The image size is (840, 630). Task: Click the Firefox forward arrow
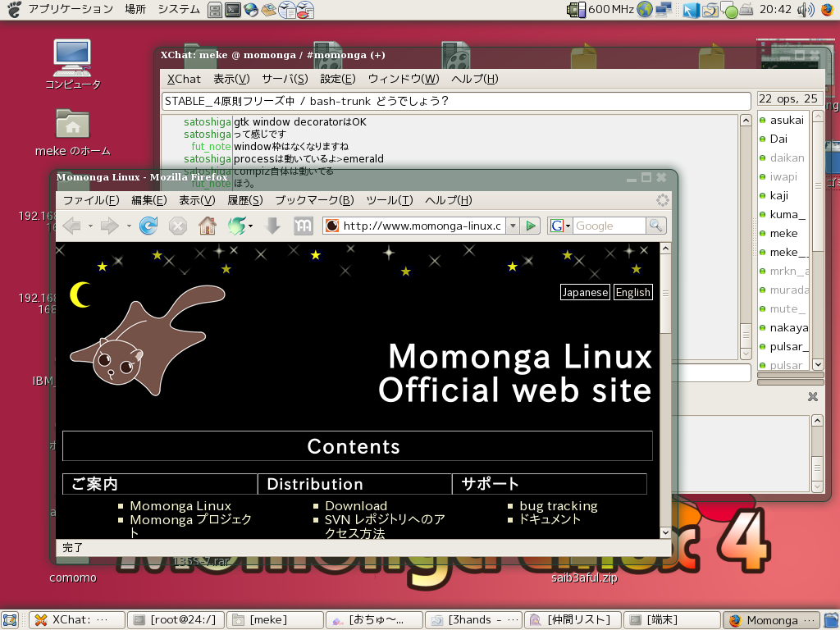tap(110, 226)
